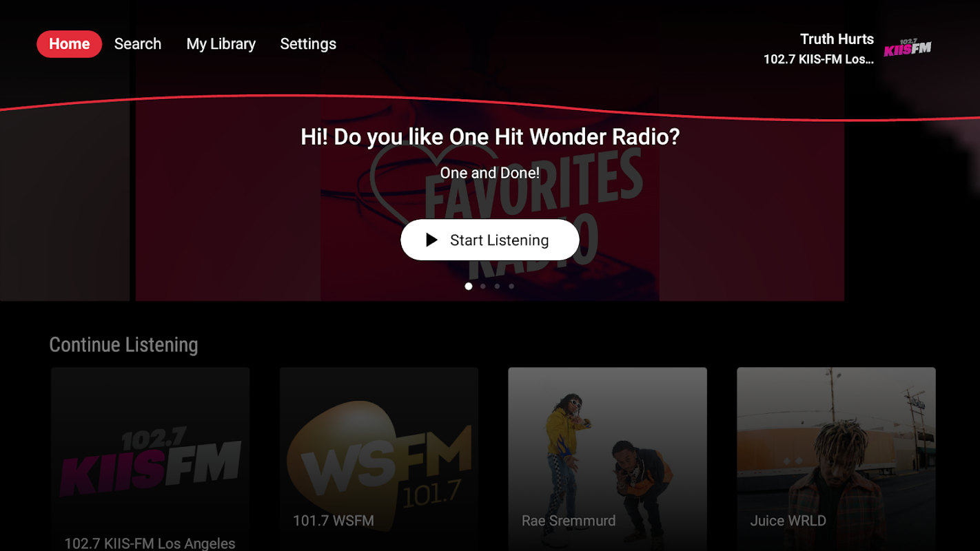Click the Favorites Radio banner artwork
This screenshot has height=551, width=980.
click(x=490, y=200)
